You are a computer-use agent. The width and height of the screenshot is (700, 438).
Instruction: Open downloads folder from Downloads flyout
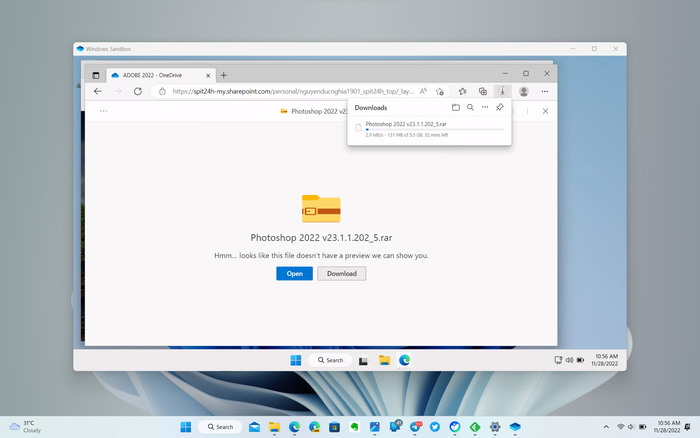tap(455, 107)
